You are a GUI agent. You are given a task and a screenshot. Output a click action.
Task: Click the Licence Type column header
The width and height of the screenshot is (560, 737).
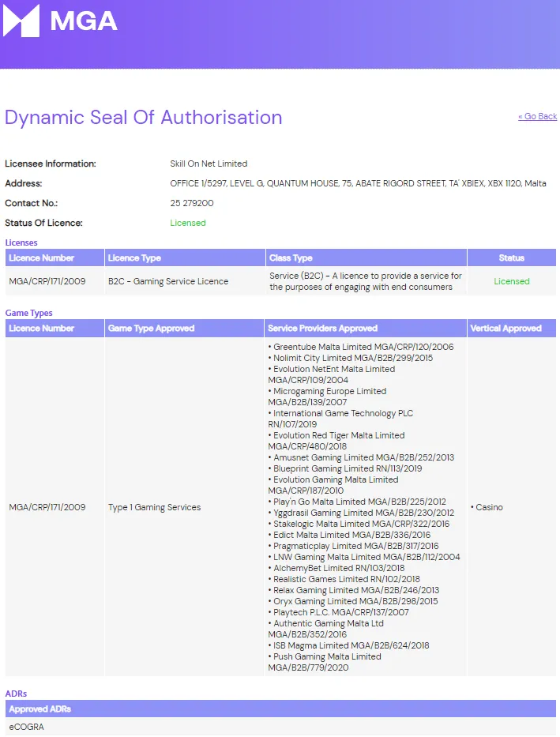click(x=134, y=258)
